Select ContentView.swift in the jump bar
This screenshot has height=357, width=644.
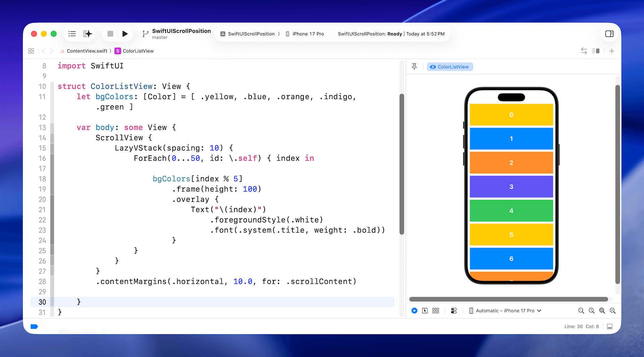pyautogui.click(x=87, y=51)
